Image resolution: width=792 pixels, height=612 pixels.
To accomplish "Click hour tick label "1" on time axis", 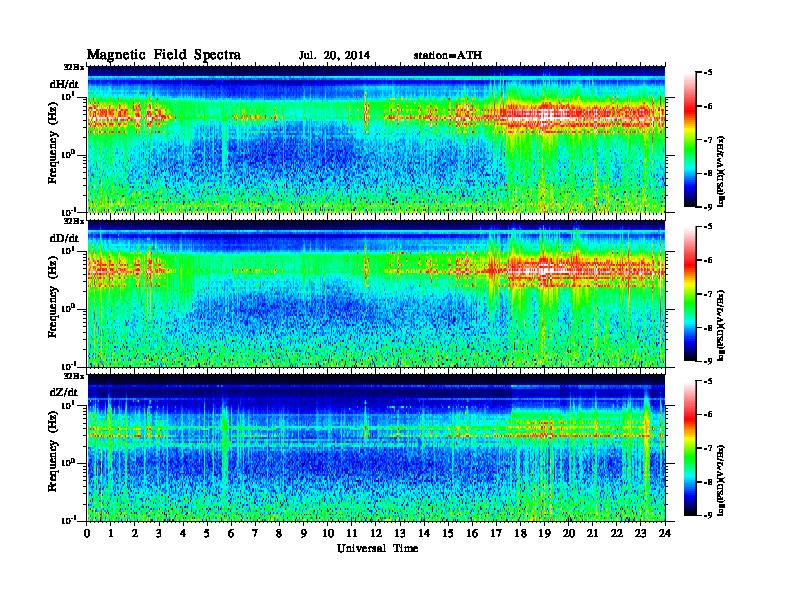I will (111, 533).
